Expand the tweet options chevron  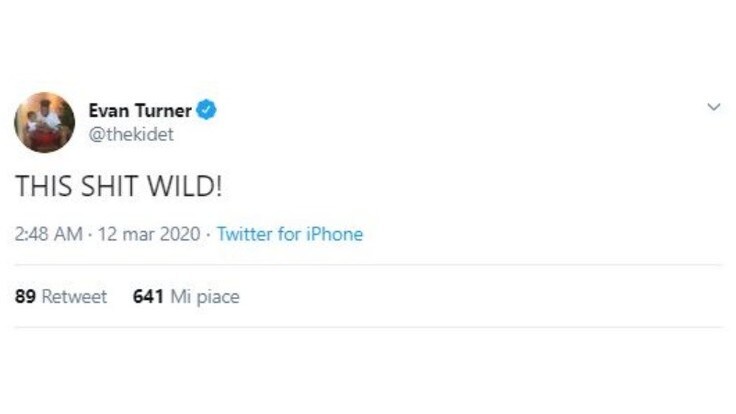(x=713, y=107)
